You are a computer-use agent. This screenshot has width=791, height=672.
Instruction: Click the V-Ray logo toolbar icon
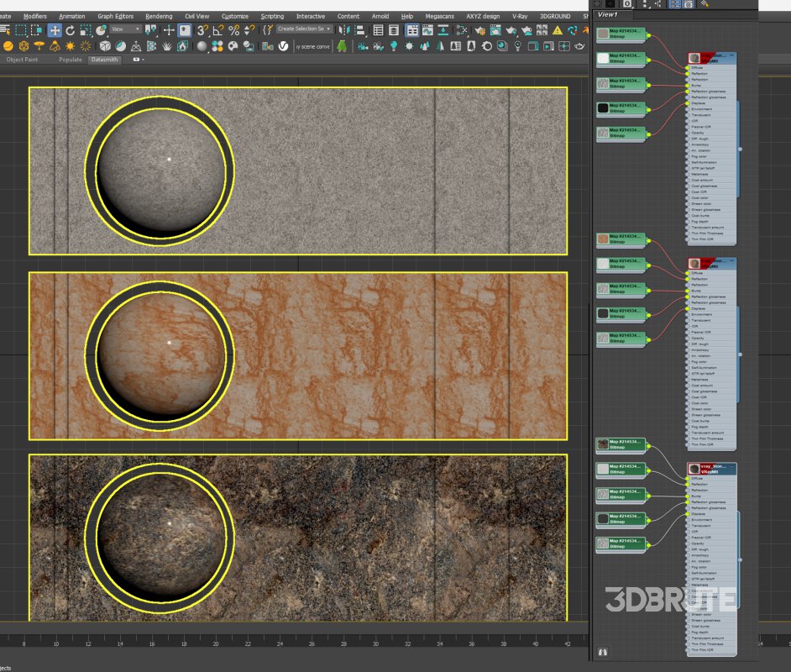pyautogui.click(x=284, y=46)
